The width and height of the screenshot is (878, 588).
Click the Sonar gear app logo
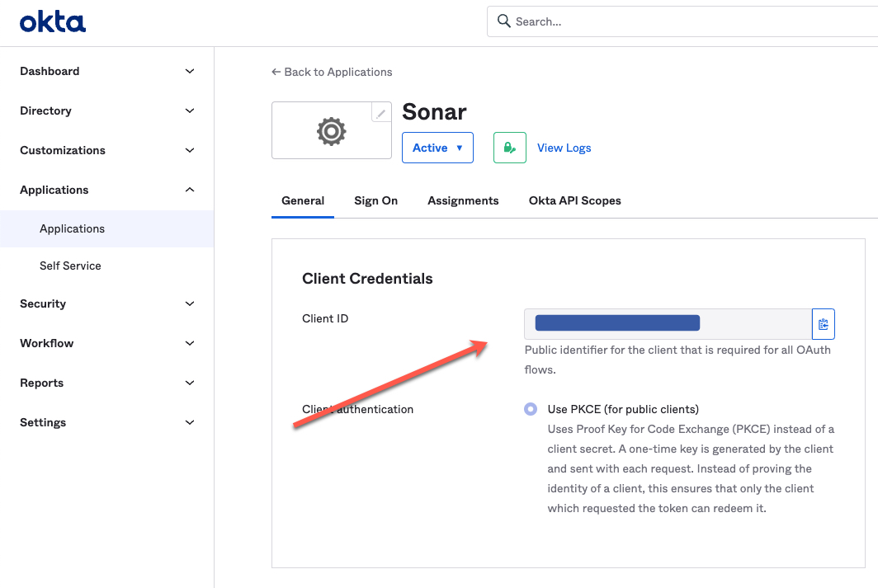tap(332, 131)
